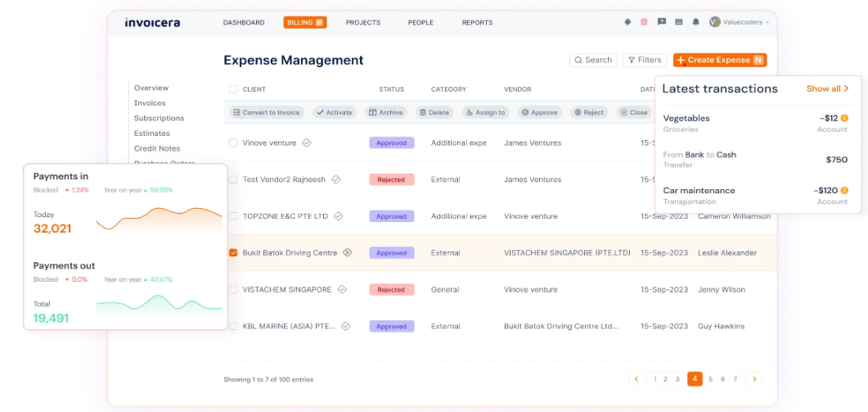Go to page 7
This screenshot has height=412, width=868.
tap(735, 379)
